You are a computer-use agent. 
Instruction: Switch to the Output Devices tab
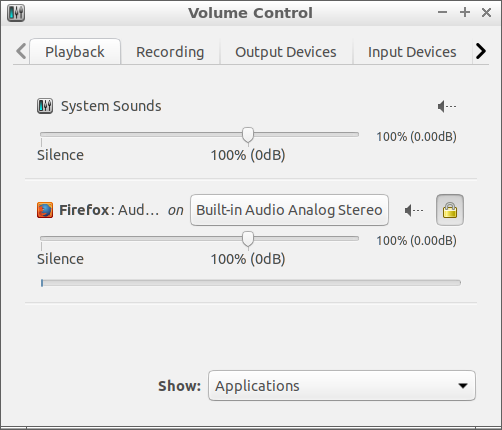click(286, 52)
